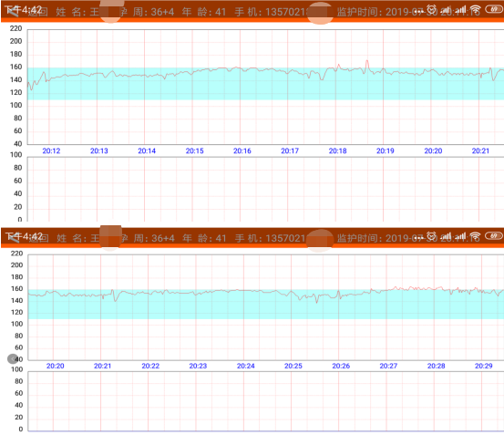Click the 20:13 time label

[x=99, y=150]
